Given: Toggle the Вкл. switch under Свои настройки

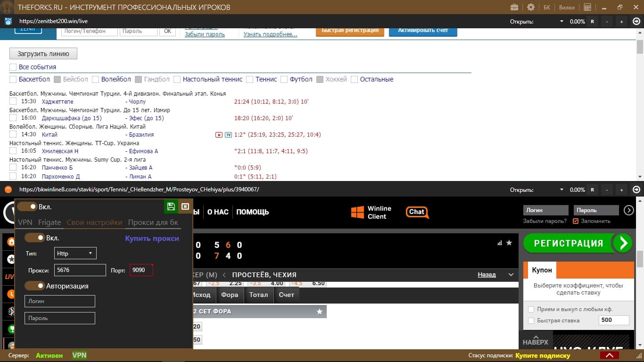Looking at the screenshot, I should click(34, 238).
